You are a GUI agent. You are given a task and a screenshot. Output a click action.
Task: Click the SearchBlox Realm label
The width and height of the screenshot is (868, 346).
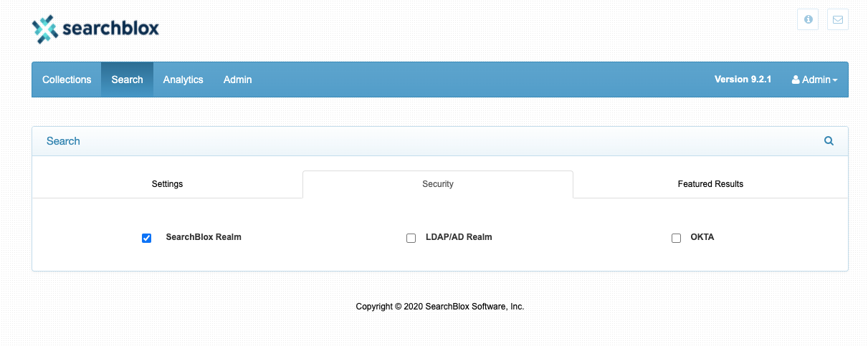(204, 237)
